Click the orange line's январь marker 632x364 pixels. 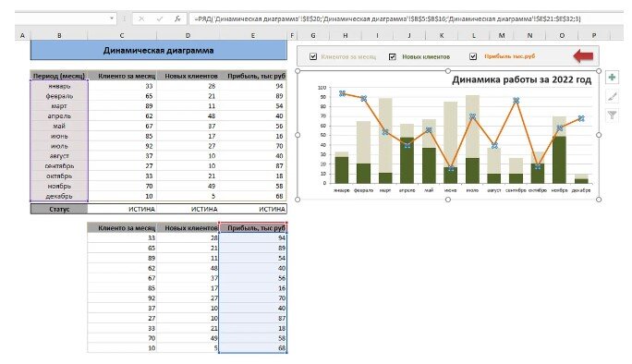click(x=342, y=93)
